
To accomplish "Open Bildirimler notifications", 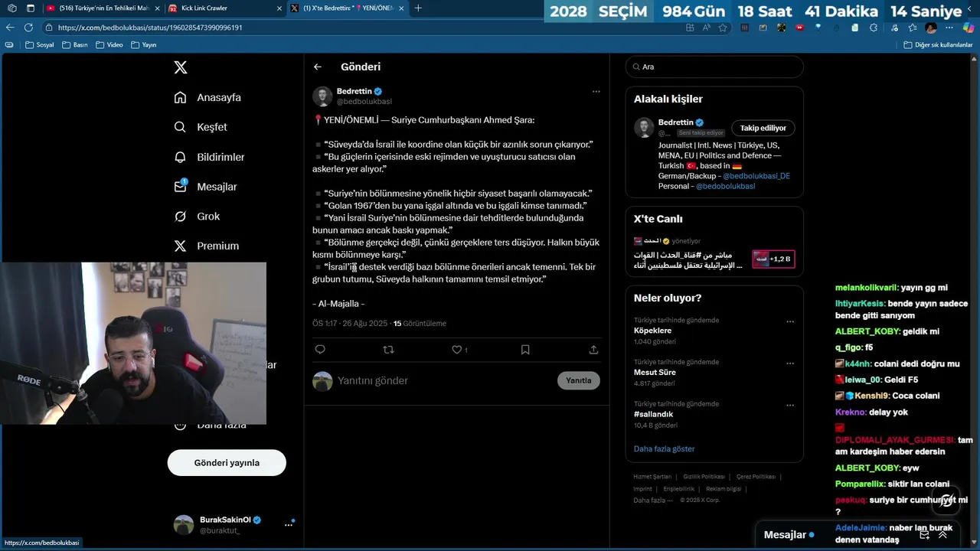I will (x=210, y=157).
